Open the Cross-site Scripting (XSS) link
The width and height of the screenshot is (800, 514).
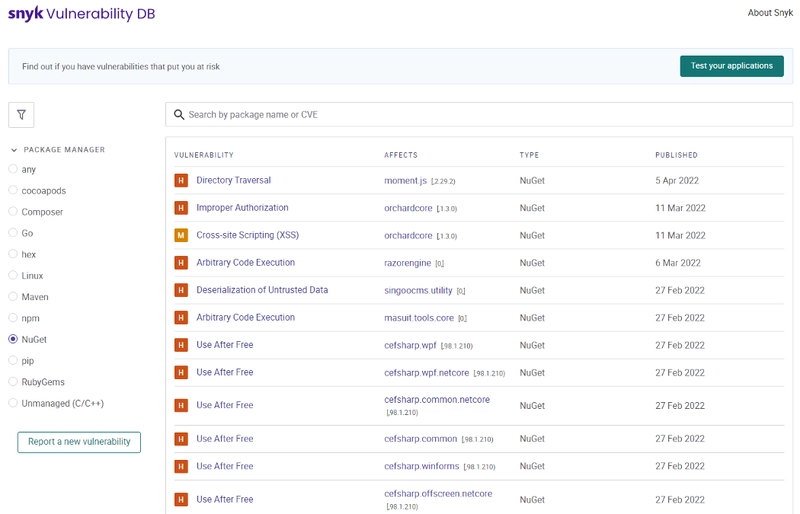tap(247, 235)
